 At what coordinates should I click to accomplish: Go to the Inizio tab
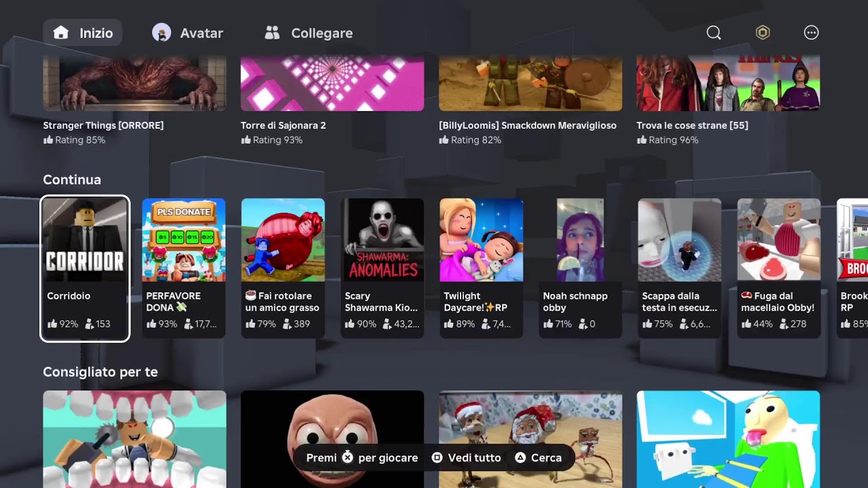click(83, 33)
